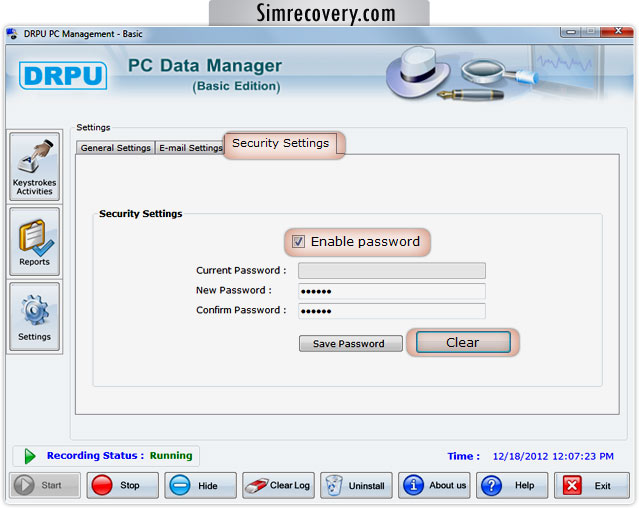The width and height of the screenshot is (639, 508).
Task: Click the Clear Log eraser button
Action: (x=278, y=485)
